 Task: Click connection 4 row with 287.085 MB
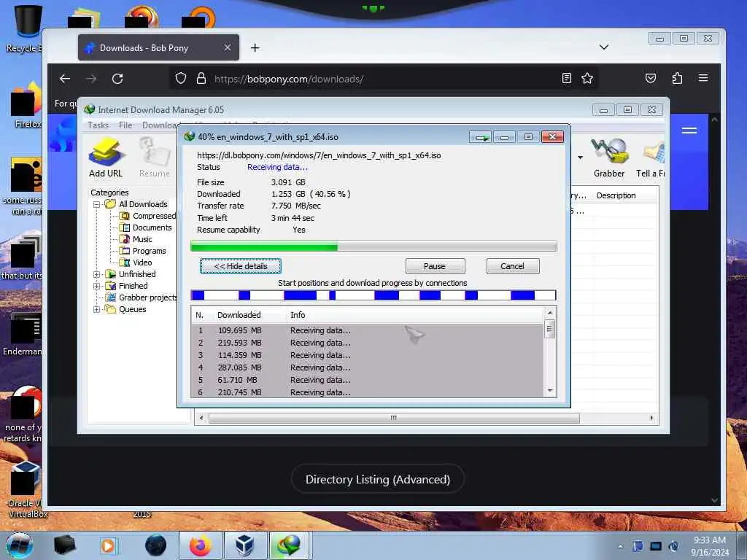(368, 367)
